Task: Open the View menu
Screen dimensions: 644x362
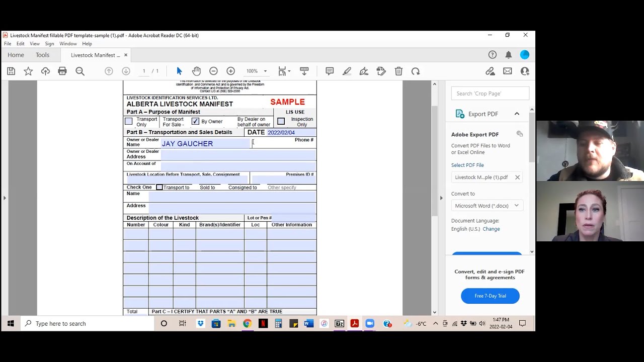Action: tap(34, 44)
